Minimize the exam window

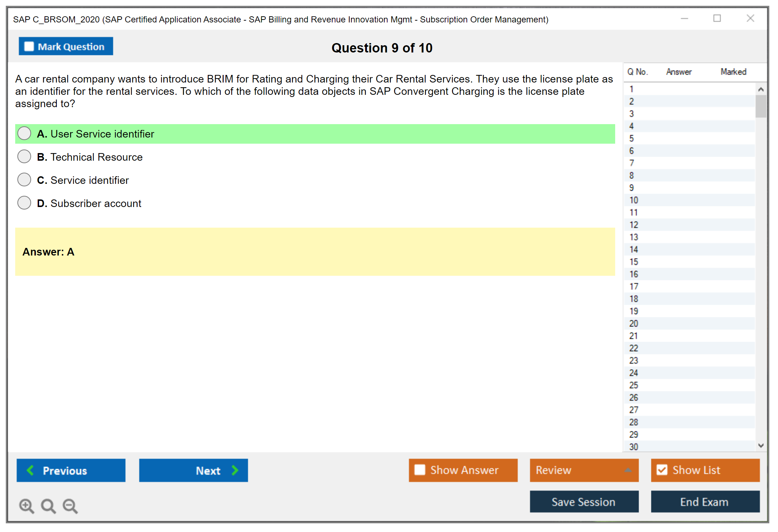click(684, 18)
